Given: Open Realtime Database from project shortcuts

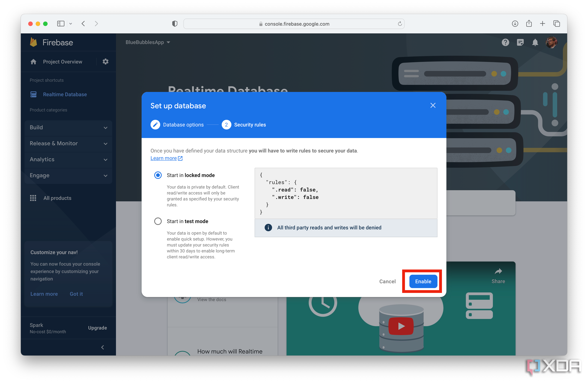Looking at the screenshot, I should tap(65, 94).
